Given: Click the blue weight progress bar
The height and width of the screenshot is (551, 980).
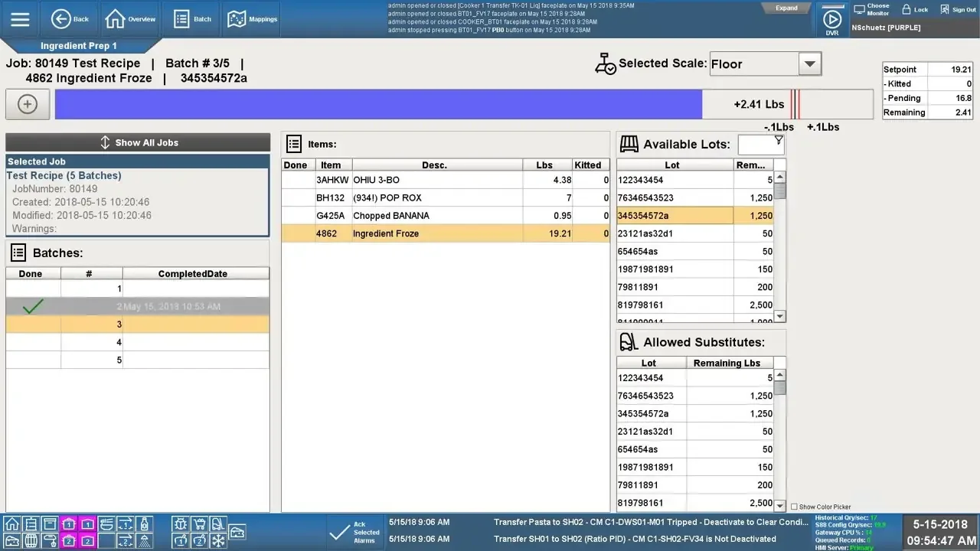Looking at the screenshot, I should coord(378,104).
